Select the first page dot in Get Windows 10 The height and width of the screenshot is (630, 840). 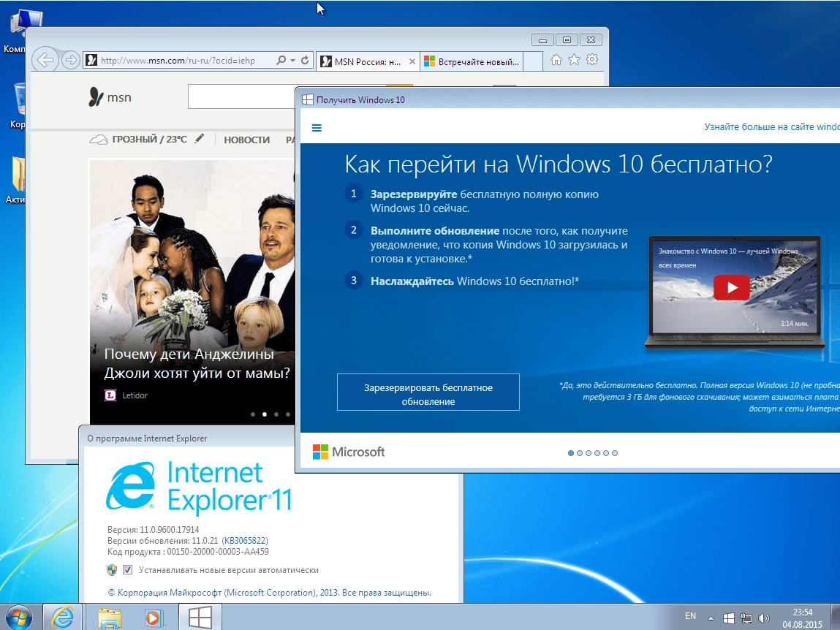[x=571, y=453]
